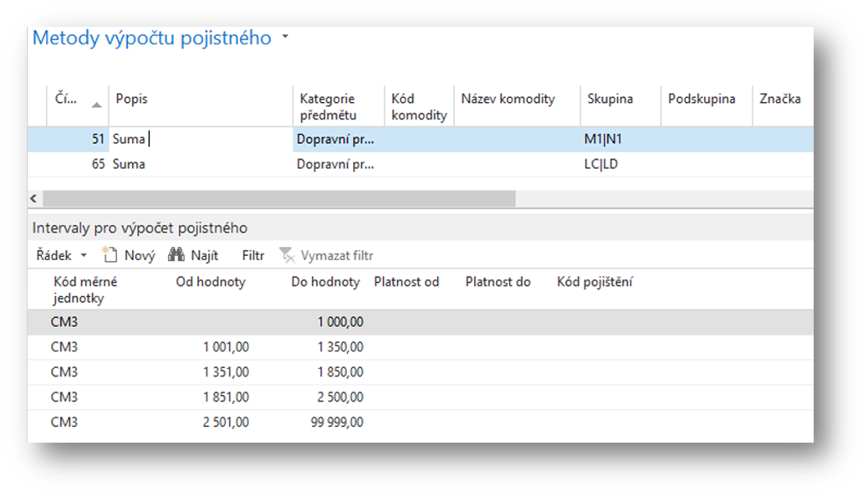Click the Kód pojištění column header
The image size is (868, 497).
[595, 282]
